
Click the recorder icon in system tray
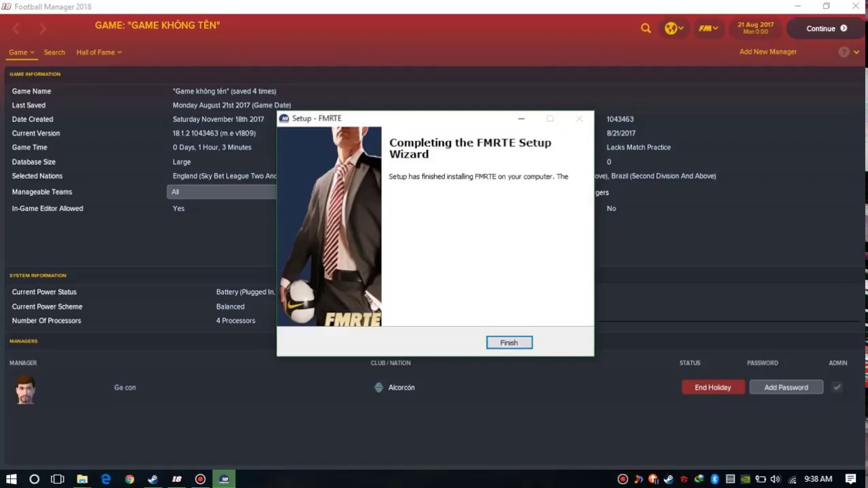click(x=623, y=479)
